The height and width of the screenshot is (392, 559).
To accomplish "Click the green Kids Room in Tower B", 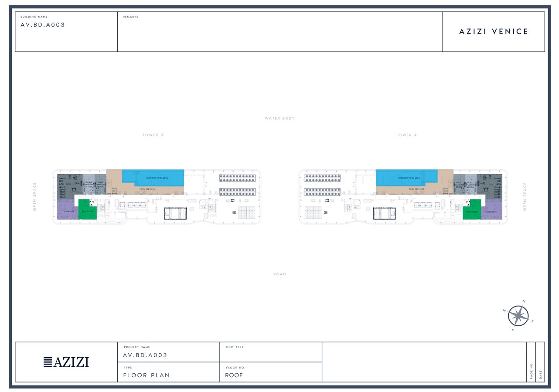I will tap(87, 211).
